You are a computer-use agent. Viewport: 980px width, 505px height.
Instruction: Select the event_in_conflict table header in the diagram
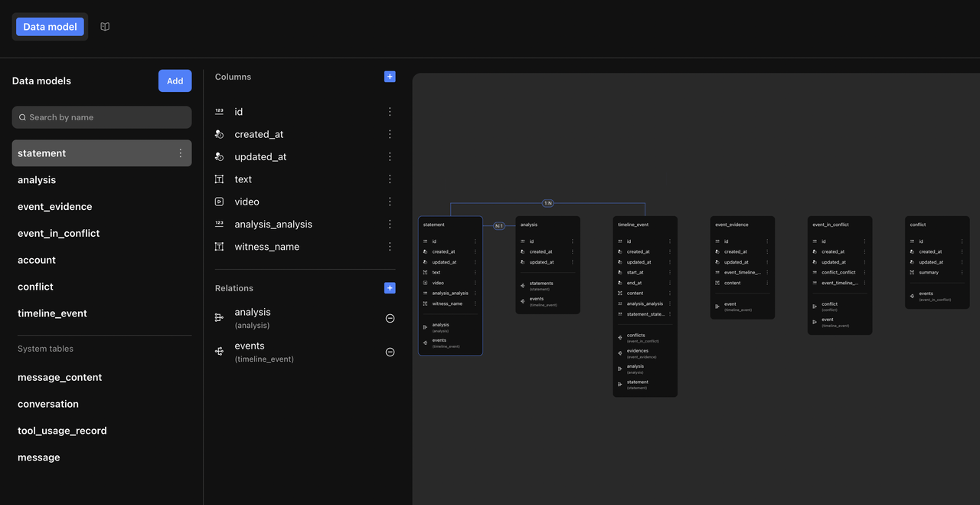coord(840,225)
